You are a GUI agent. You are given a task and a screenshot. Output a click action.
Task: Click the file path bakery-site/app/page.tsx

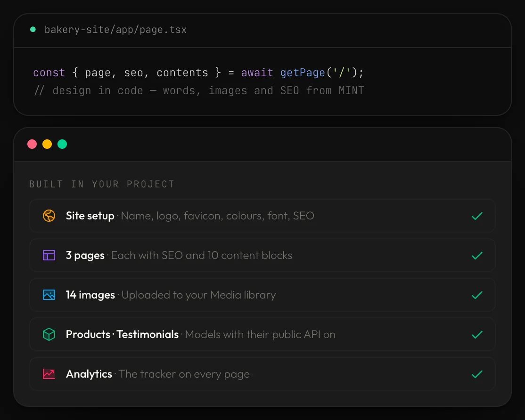[x=115, y=30]
